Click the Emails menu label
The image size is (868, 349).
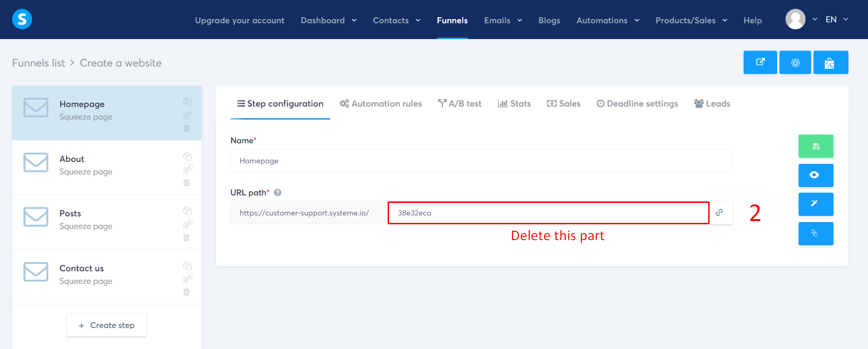coord(497,20)
